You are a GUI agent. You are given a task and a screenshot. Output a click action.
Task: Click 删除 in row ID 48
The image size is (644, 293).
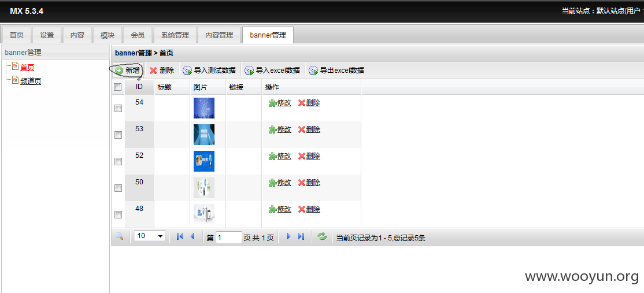(x=309, y=209)
